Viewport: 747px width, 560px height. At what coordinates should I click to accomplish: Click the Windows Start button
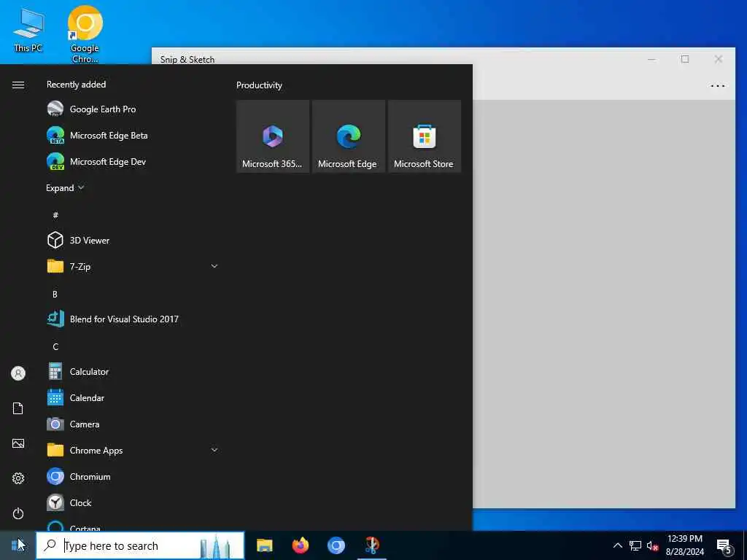coord(18,545)
